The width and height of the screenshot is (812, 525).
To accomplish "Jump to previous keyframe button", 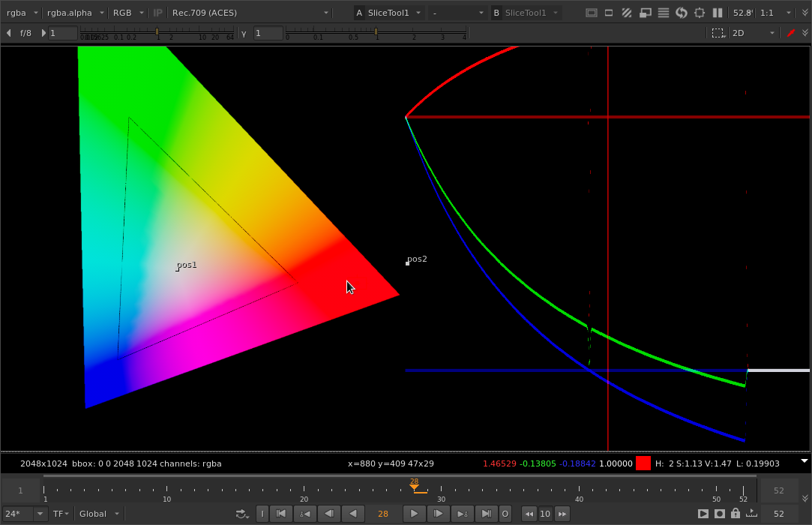I will (305, 514).
